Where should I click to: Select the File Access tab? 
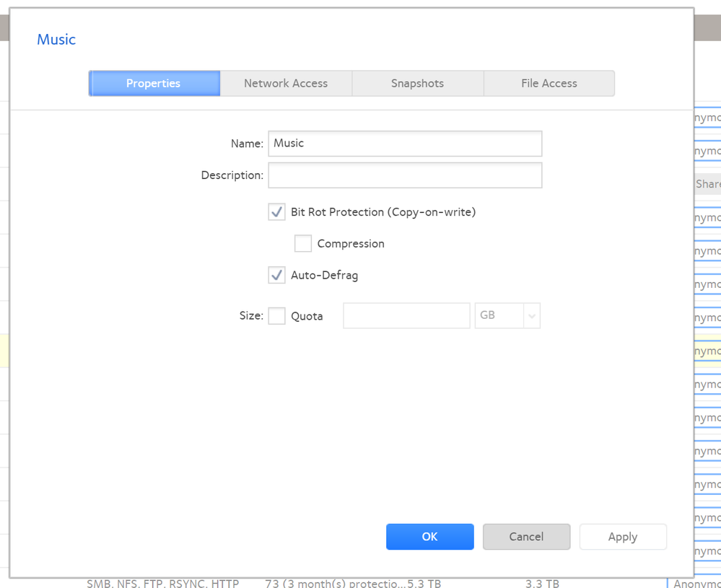549,84
